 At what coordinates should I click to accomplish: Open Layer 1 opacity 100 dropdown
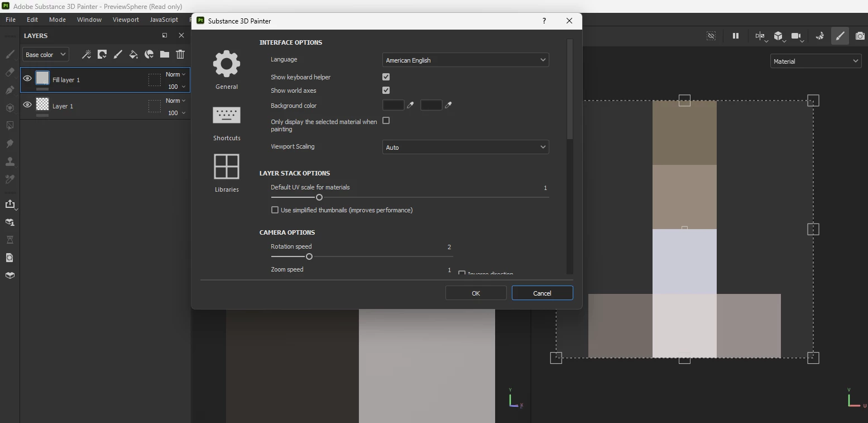click(176, 113)
